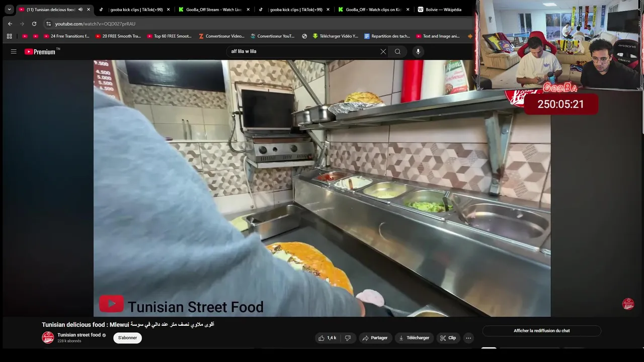Open the Text and Image ani... bookmark
Image resolution: width=644 pixels, height=362 pixels.
pyautogui.click(x=438, y=36)
